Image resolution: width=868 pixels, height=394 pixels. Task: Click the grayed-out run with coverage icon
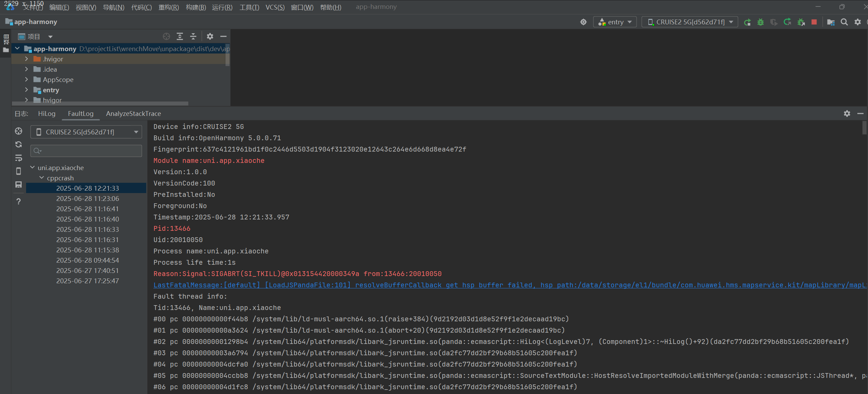point(774,22)
